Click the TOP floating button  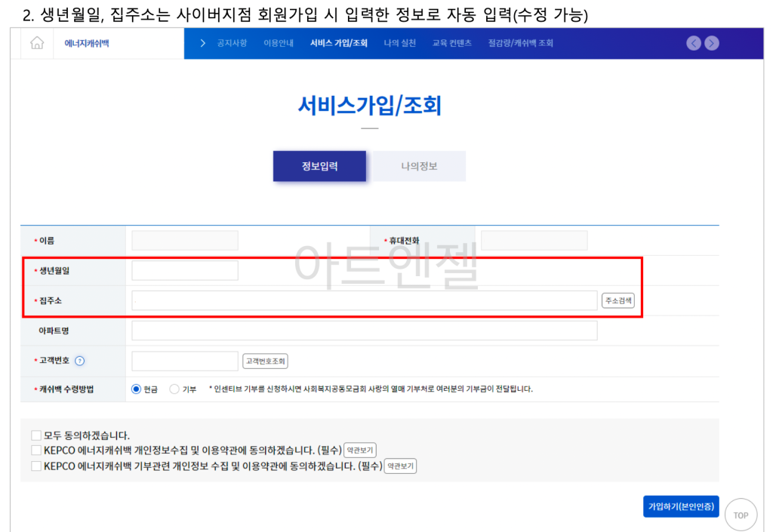[741, 515]
